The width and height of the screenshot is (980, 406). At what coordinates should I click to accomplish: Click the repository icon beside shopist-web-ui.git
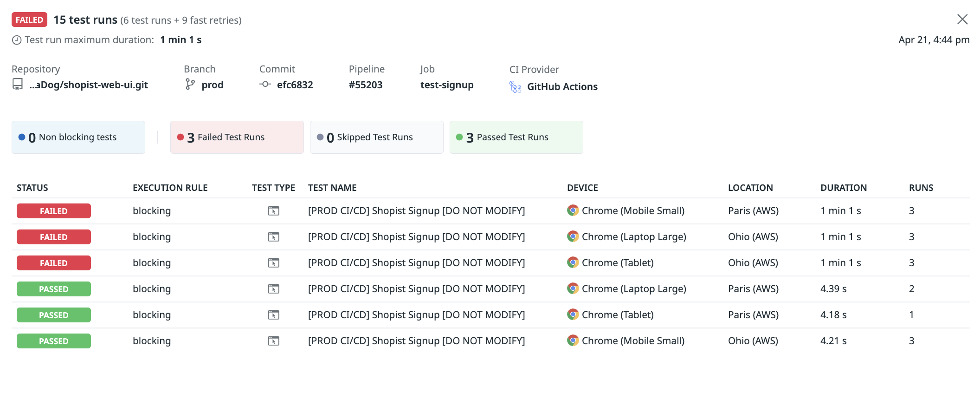coord(18,85)
